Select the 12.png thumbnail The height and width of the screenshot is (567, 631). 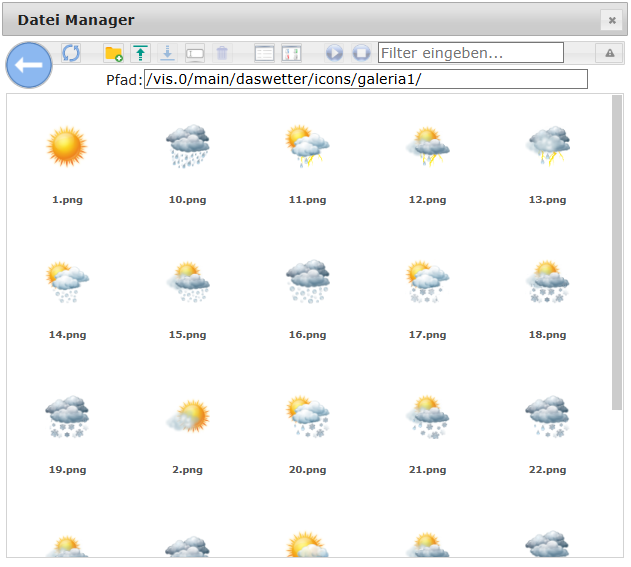(427, 146)
